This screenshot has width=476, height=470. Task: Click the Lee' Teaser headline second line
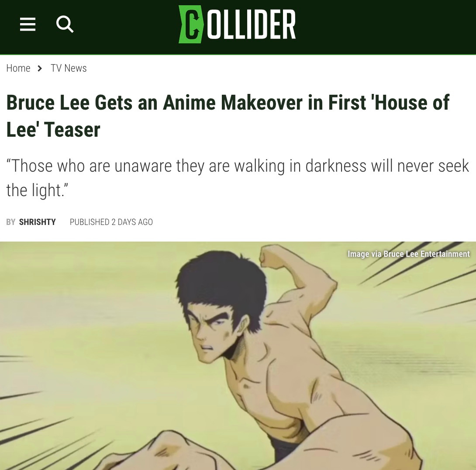point(53,130)
